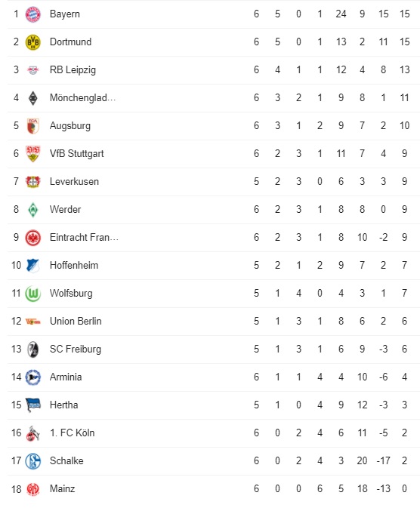
Task: Select the Leverkusen club logo
Action: pyautogui.click(x=32, y=182)
